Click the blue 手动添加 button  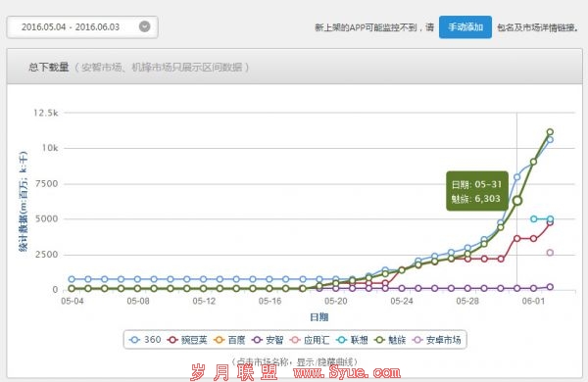[465, 27]
